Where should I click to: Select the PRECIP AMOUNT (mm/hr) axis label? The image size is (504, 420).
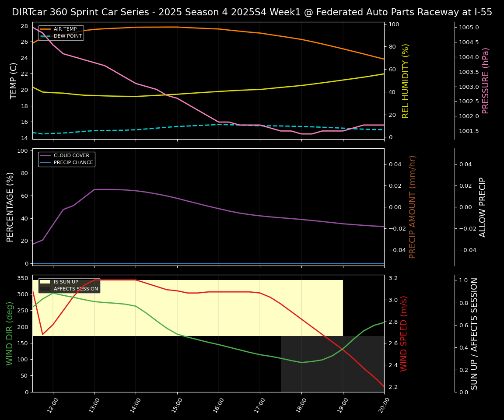point(413,207)
